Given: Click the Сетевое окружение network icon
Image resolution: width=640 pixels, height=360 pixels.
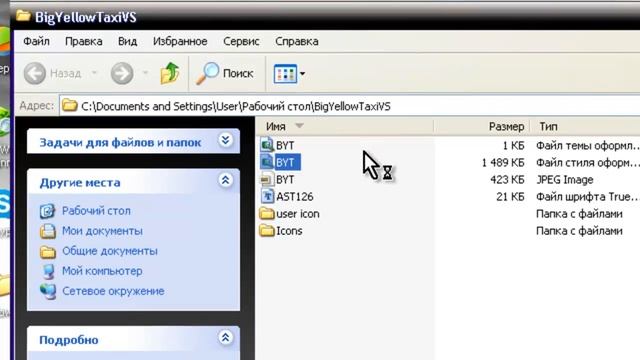Looking at the screenshot, I should click(48, 291).
